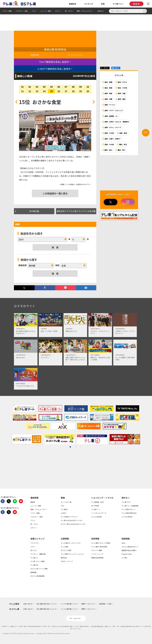Select the ランキング header menu
This screenshot has height=644, width=152.
pyautogui.click(x=88, y=4)
